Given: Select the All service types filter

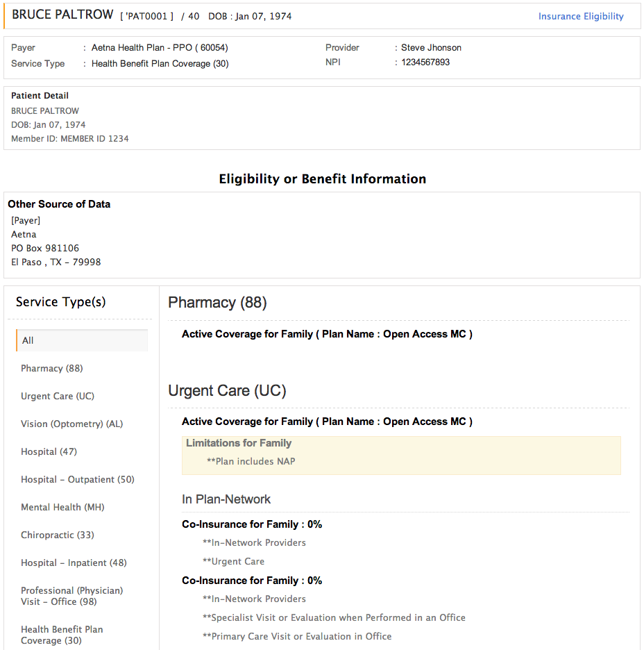Looking at the screenshot, I should tap(28, 340).
